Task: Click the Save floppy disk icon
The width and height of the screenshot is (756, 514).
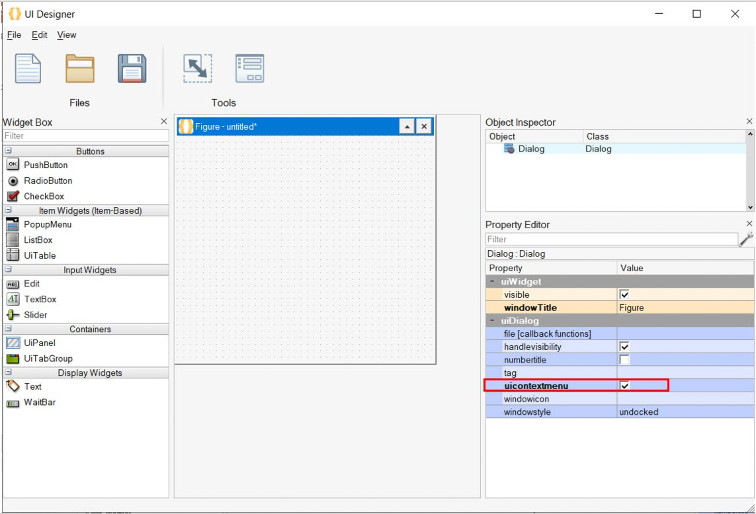Action: coord(132,68)
